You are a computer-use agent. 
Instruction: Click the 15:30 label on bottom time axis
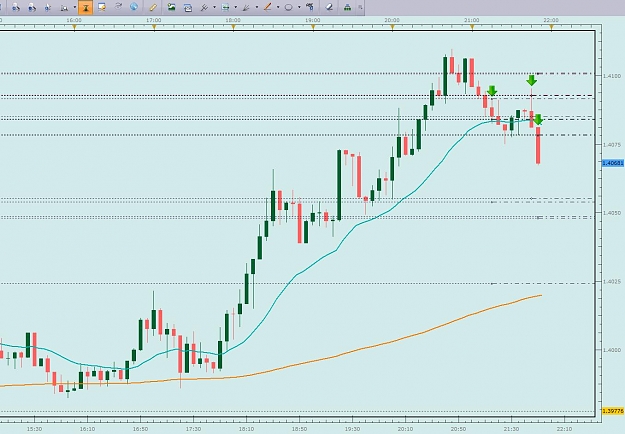[34, 429]
